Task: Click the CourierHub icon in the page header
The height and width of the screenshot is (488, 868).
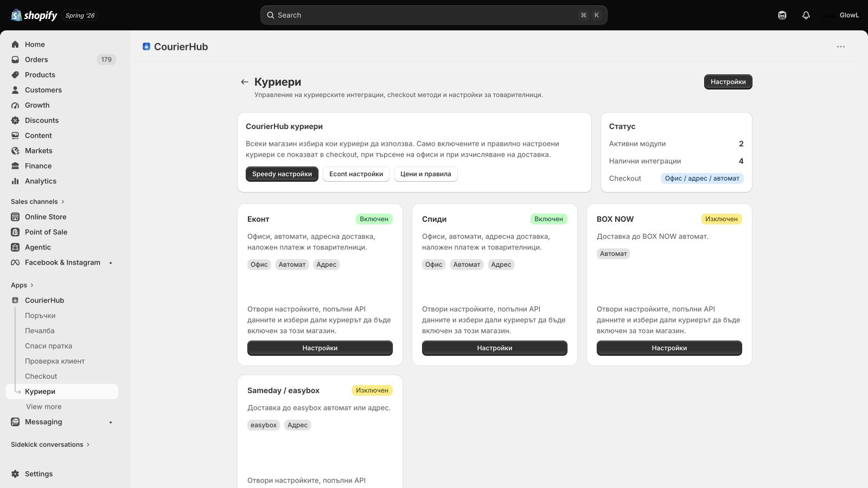Action: point(146,47)
